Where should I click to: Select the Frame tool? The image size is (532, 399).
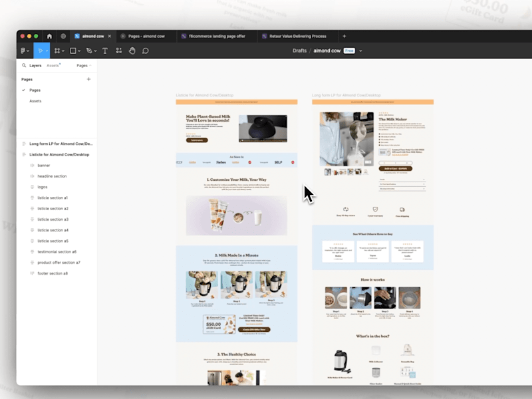tap(57, 51)
